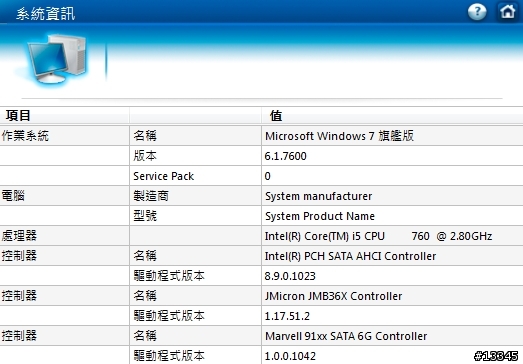Select the 系統資訊 title text
This screenshot has height=364, width=523.
click(x=46, y=14)
